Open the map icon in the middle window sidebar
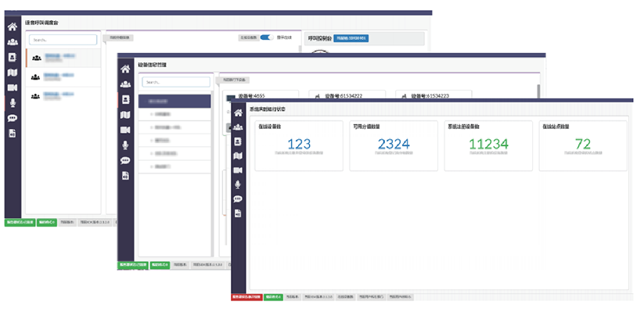Screen dimensions: 644x311 (x=125, y=116)
